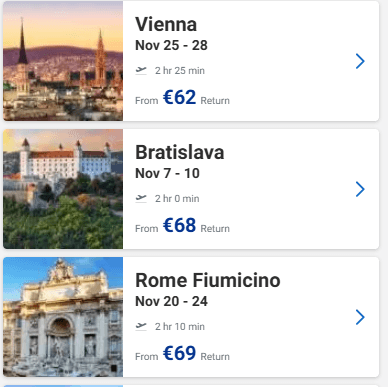This screenshot has height=387, width=388.
Task: Click the 2 hr 25 min flight duration
Action: pos(180,71)
